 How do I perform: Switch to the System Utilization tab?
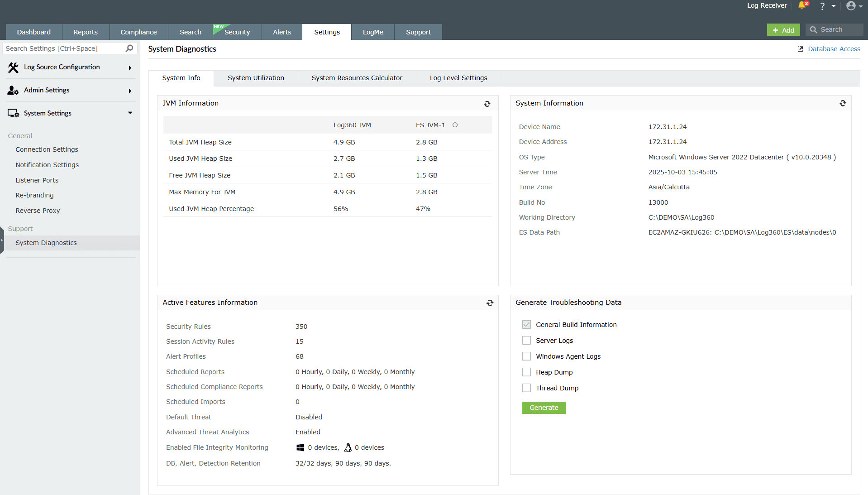click(x=256, y=78)
